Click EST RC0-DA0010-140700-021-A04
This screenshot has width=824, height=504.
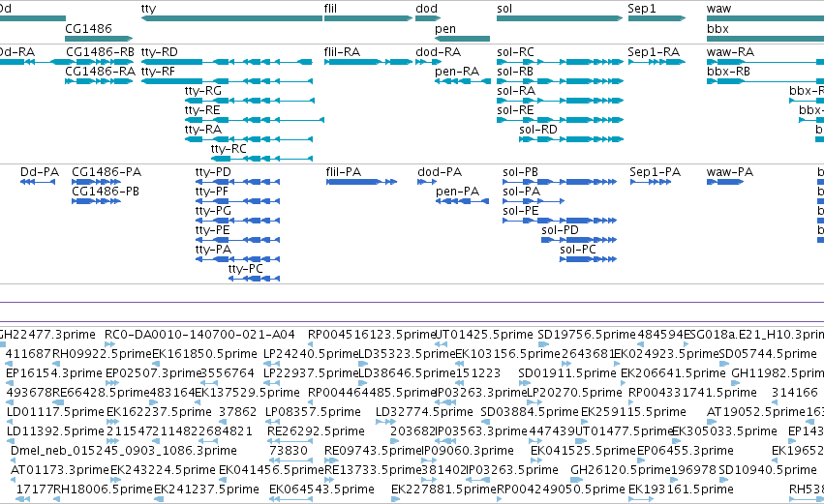pos(199,335)
